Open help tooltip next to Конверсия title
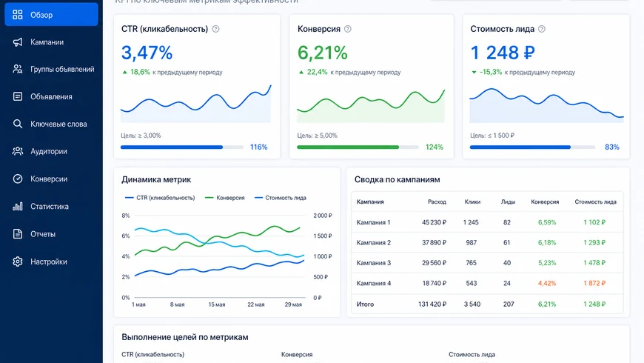The height and width of the screenshot is (363, 644). pyautogui.click(x=348, y=29)
